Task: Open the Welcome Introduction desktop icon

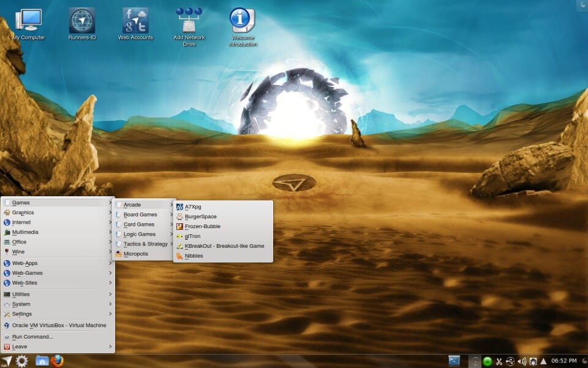Action: tap(243, 27)
